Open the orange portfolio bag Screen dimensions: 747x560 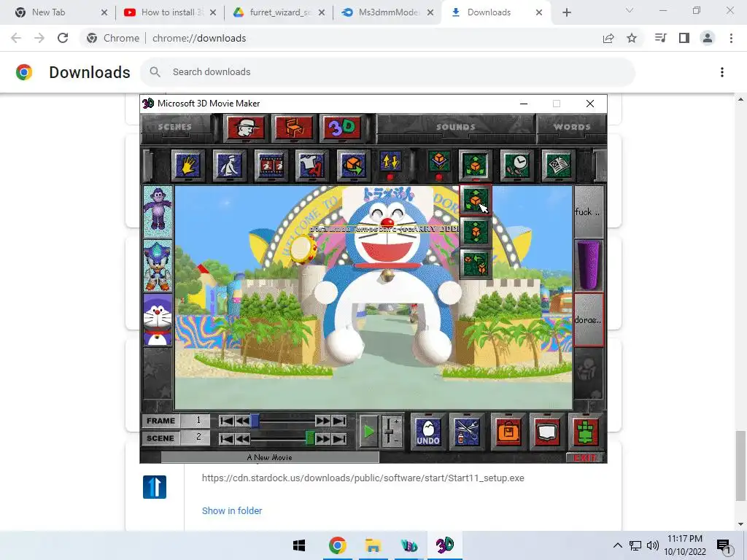pos(508,432)
